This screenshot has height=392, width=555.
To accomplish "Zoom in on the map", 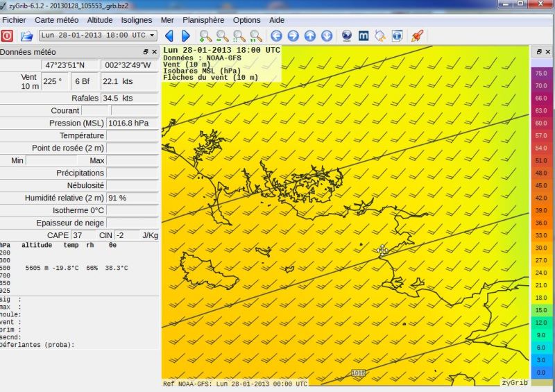I will 205,35.
